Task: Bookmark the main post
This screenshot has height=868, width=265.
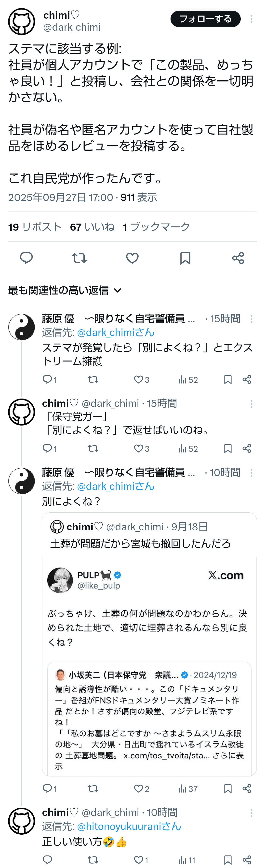Action: 185,258
